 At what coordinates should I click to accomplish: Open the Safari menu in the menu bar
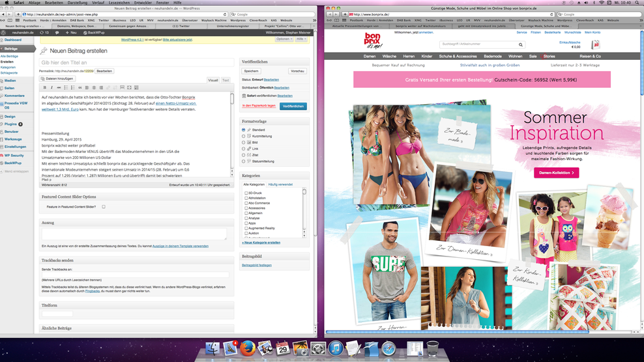19,3
